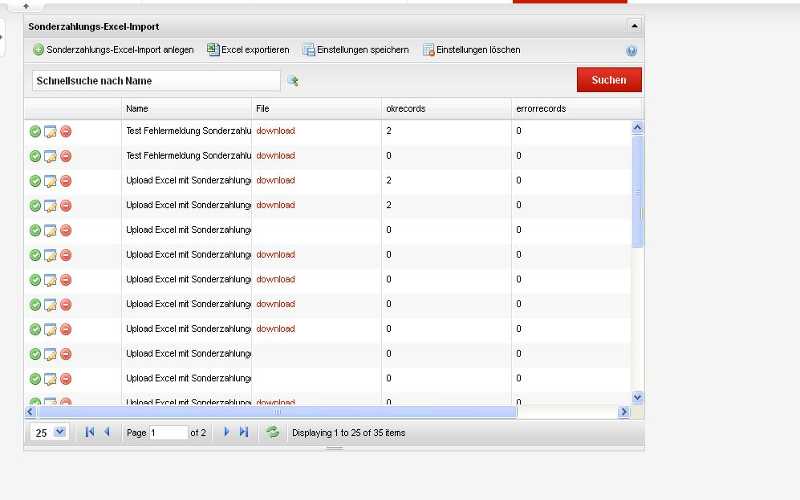This screenshot has height=500, width=800.
Task: Go to the previous page
Action: coord(107,432)
